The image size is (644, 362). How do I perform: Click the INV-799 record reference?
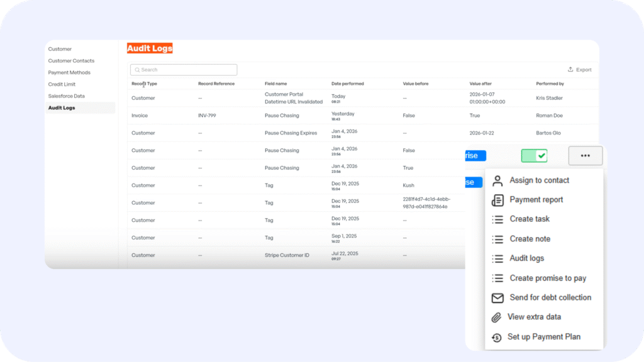[x=207, y=116]
